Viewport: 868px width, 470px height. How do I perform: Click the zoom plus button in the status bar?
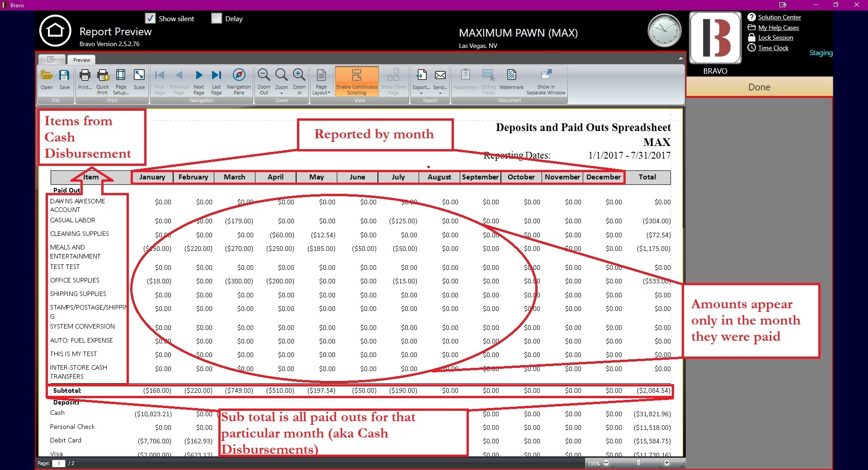point(667,462)
